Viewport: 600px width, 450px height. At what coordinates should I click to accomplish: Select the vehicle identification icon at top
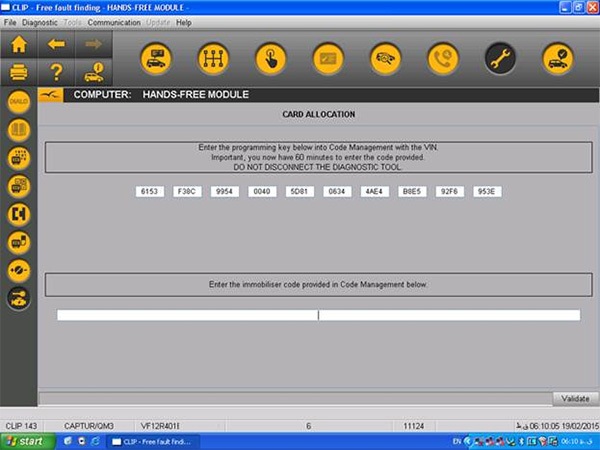155,58
